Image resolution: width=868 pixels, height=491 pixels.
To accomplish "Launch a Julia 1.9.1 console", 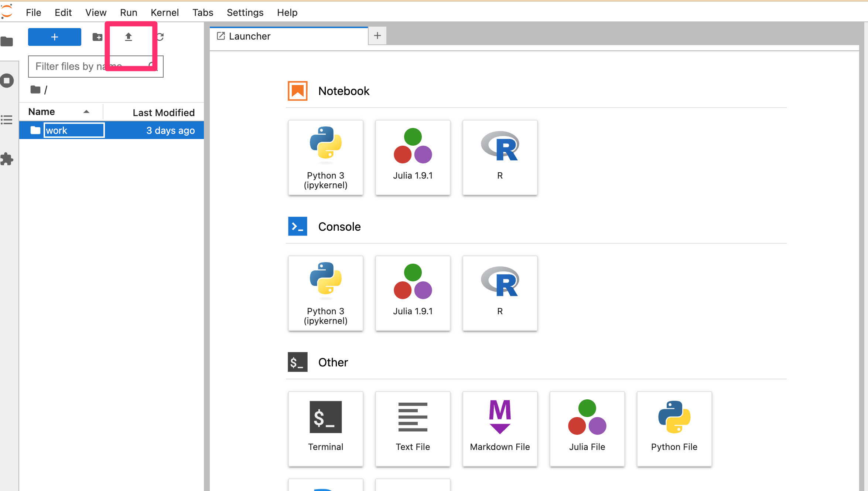I will (413, 293).
